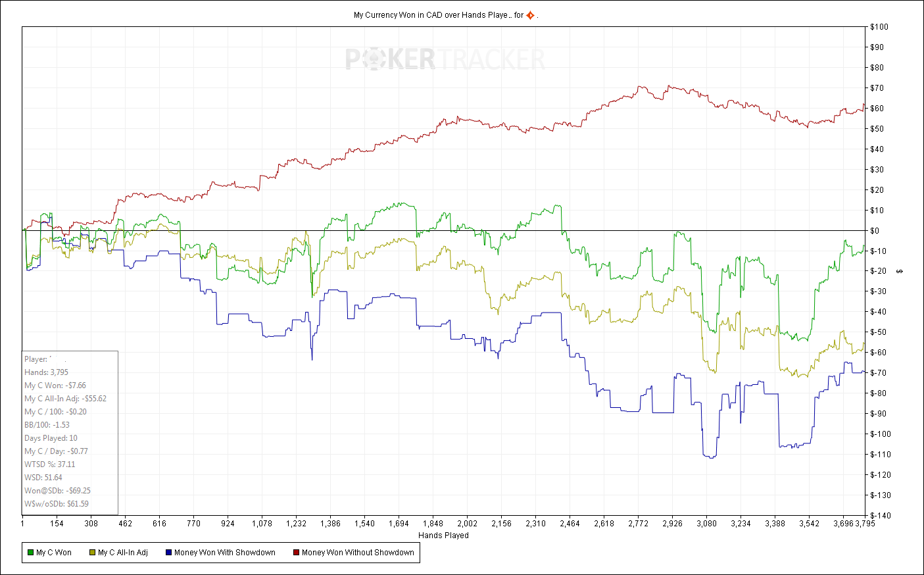Select the 'Money Won Without Showdown' legend label
Image resolution: width=924 pixels, height=575 pixels.
pos(358,553)
